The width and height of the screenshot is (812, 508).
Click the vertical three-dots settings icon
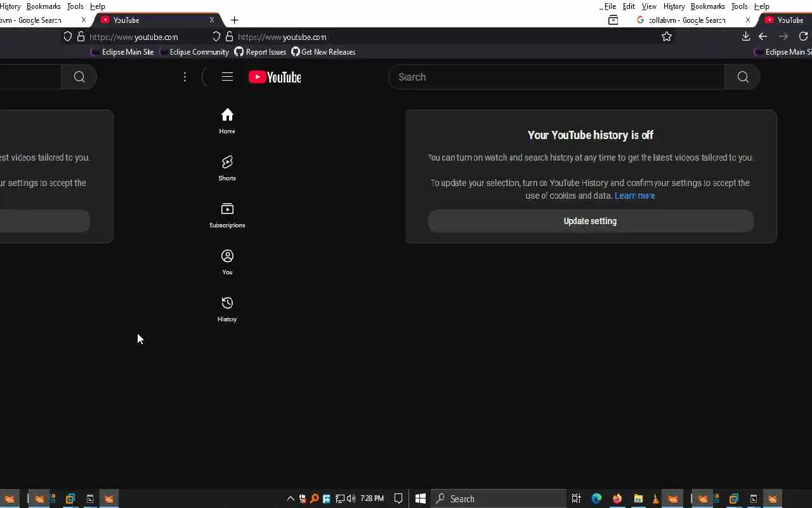click(x=185, y=77)
